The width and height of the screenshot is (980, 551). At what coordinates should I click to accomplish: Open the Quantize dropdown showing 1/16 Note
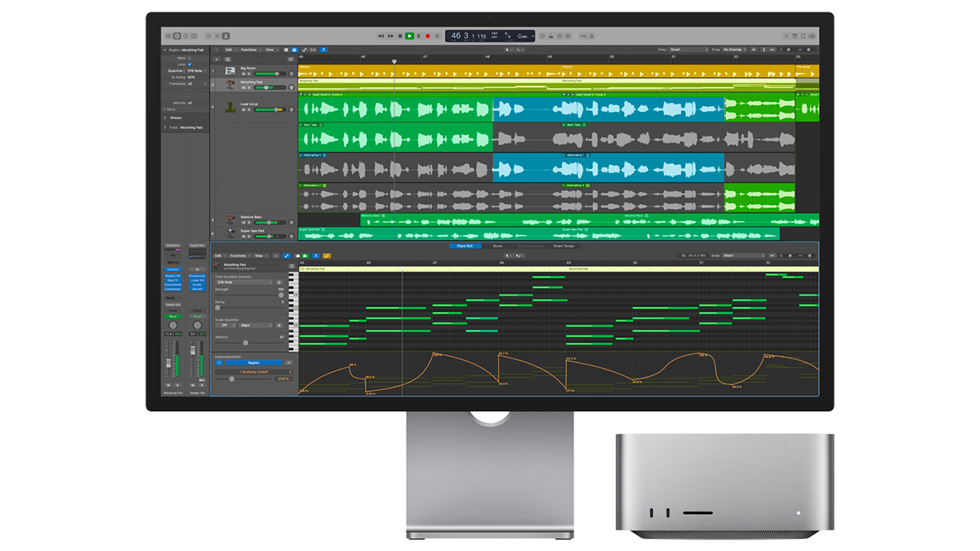click(x=194, y=71)
